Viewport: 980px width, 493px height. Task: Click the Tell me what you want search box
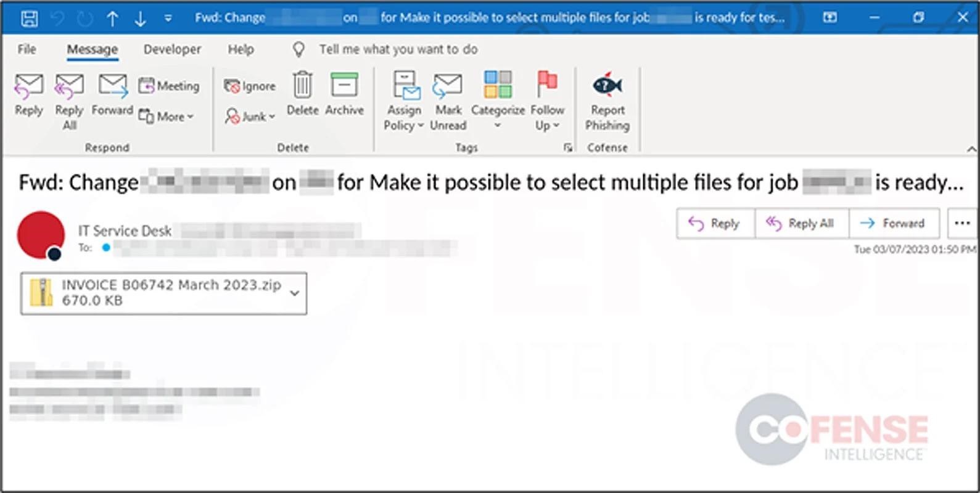point(398,49)
